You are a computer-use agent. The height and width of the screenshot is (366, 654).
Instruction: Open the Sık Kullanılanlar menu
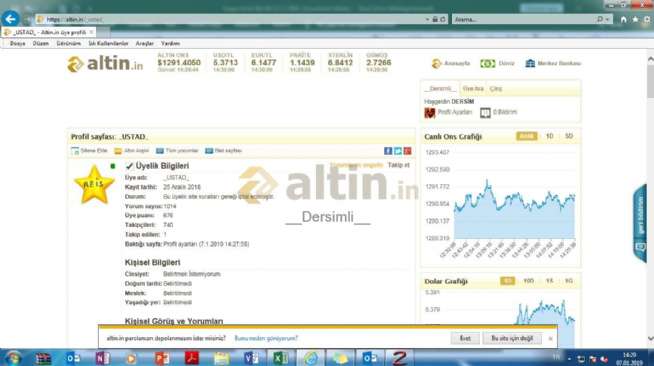[108, 43]
